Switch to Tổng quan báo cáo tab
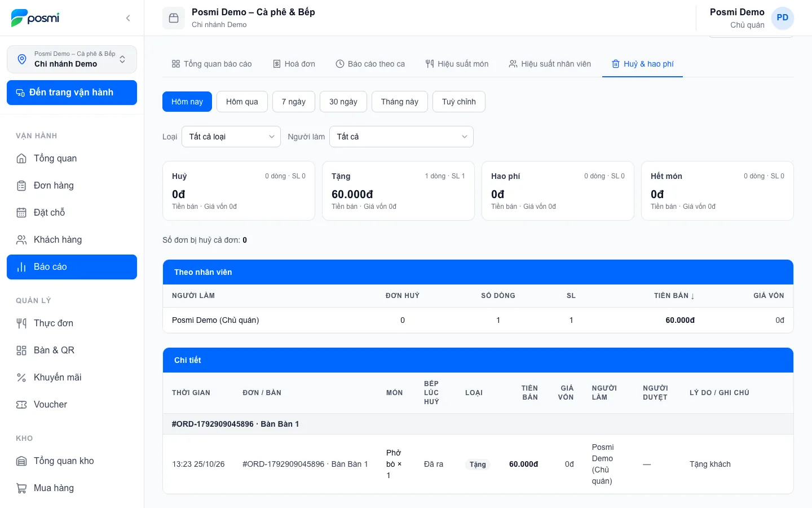 coord(212,64)
